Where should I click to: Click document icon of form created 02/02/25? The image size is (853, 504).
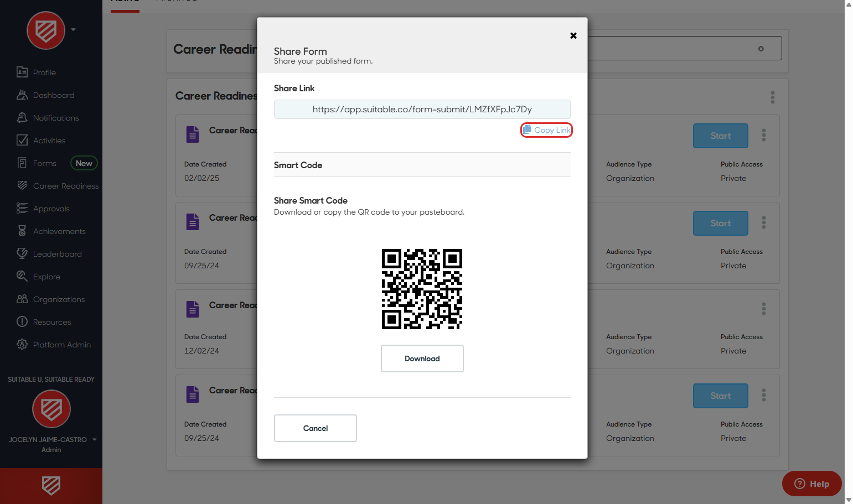[x=193, y=134]
